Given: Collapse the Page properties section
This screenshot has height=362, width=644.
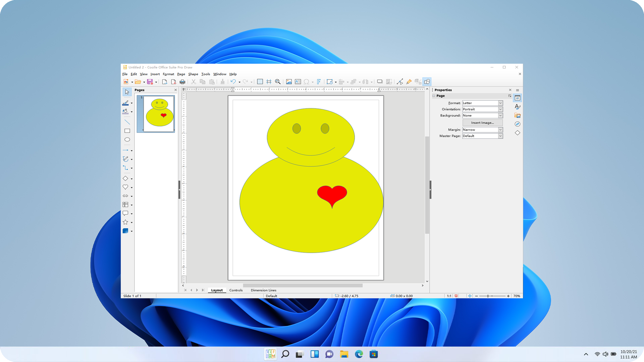Looking at the screenshot, I should click(433, 96).
